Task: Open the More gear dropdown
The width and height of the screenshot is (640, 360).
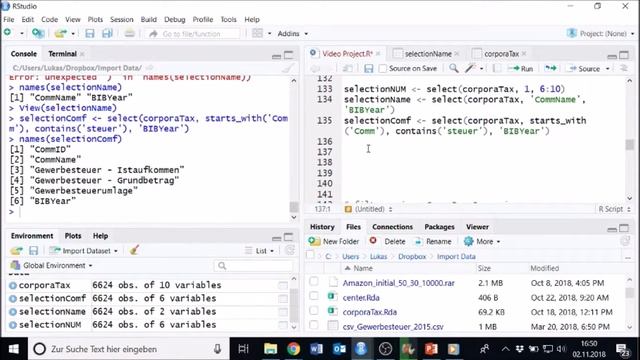Action: tap(482, 242)
